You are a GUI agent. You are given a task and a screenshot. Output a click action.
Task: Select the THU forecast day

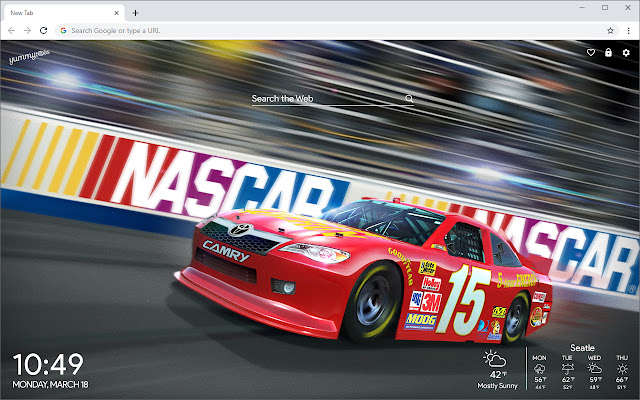[622, 358]
